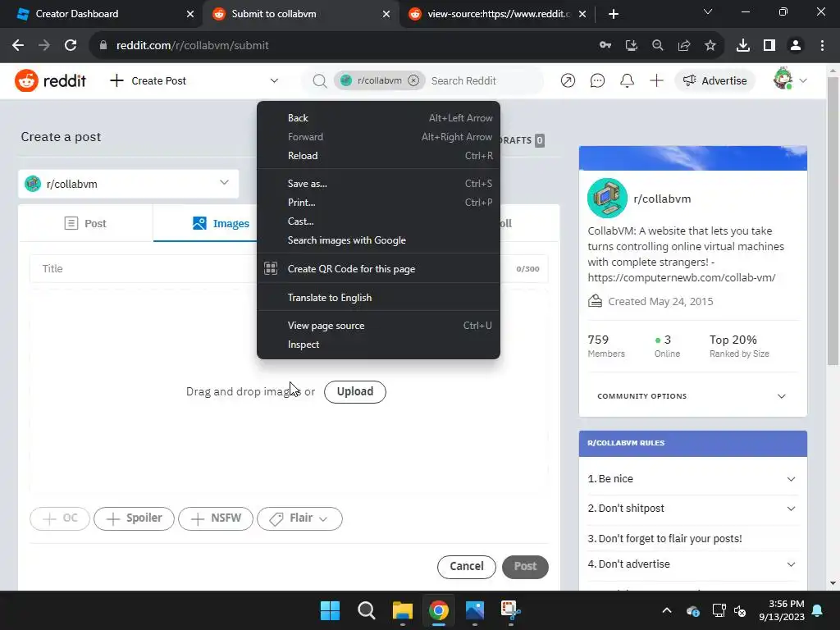Select Reload in context menu
This screenshot has height=630, width=840.
(378, 156)
